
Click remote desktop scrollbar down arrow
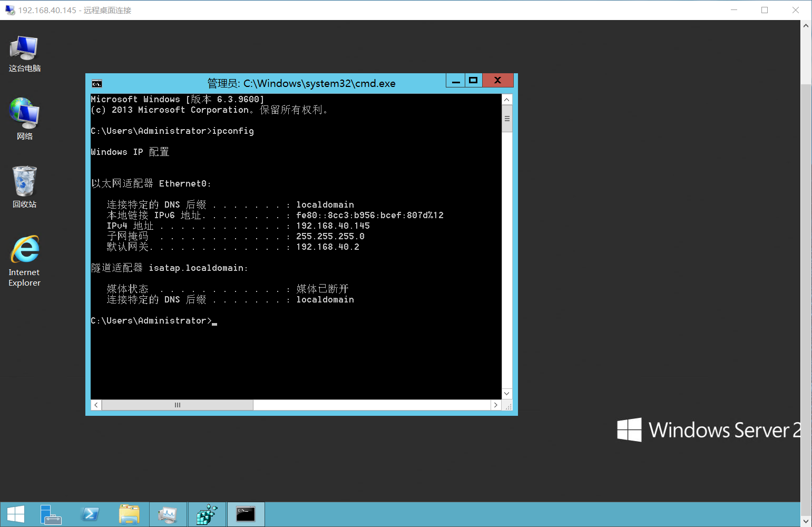(806, 521)
